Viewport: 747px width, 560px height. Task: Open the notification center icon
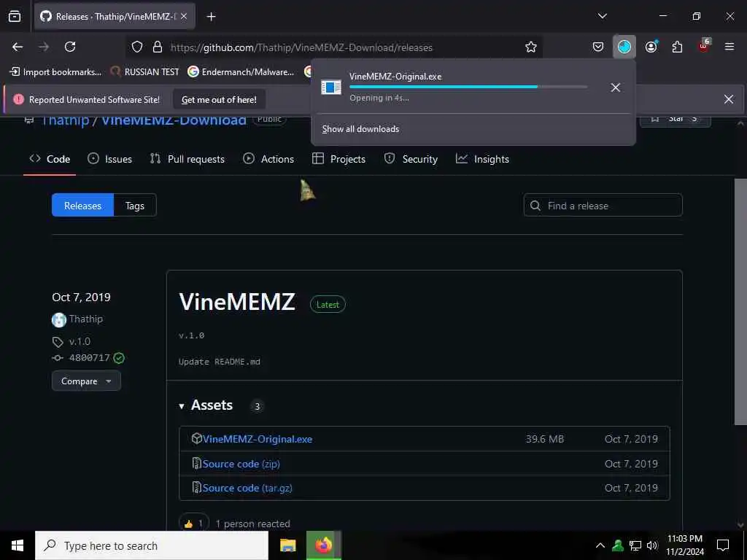coord(723,545)
